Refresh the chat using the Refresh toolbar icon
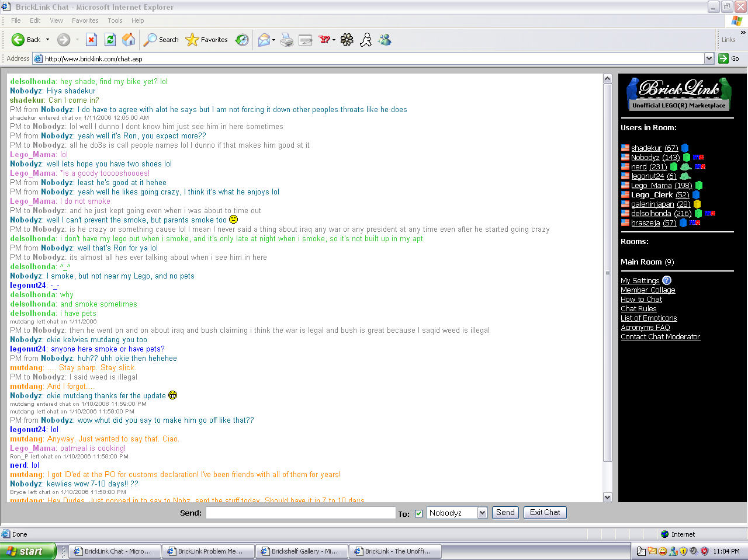 [x=110, y=40]
